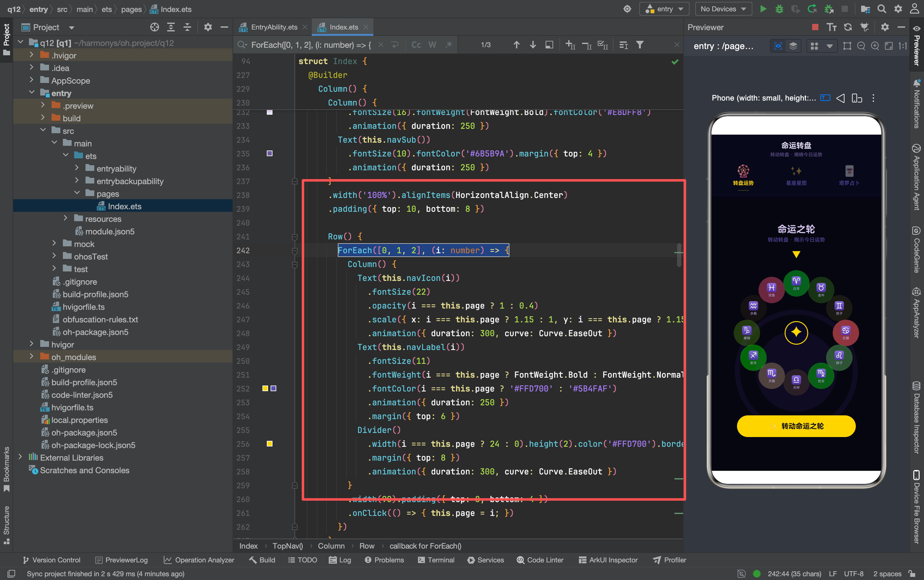Reload the Previewer
This screenshot has width=924, height=580.
(x=848, y=27)
